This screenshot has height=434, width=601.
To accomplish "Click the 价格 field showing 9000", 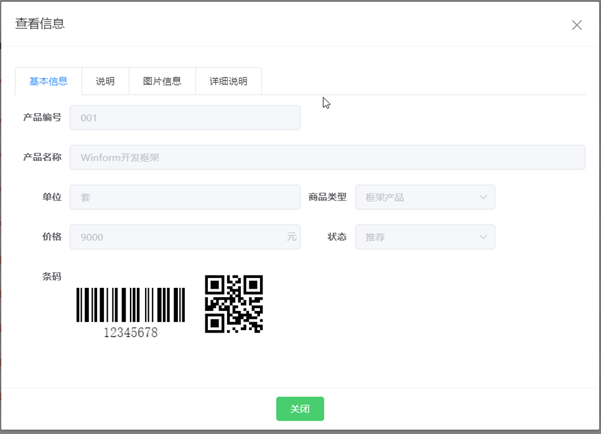I will tap(185, 237).
